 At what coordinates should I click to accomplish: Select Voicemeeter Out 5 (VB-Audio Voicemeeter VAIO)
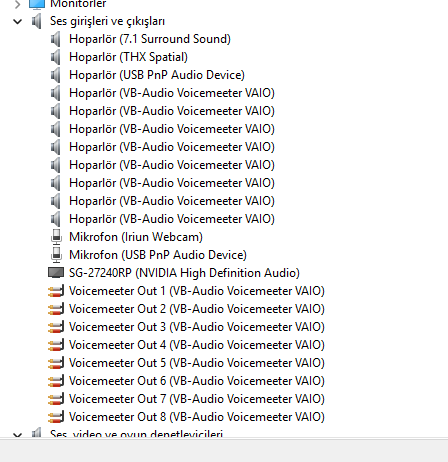[x=197, y=363]
